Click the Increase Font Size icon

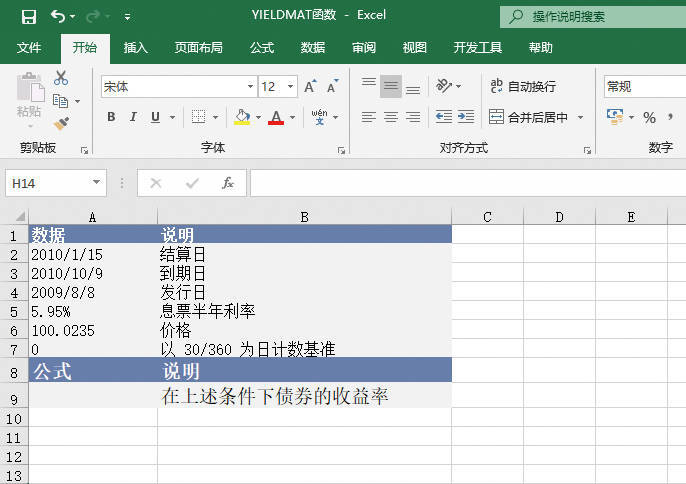[310, 87]
